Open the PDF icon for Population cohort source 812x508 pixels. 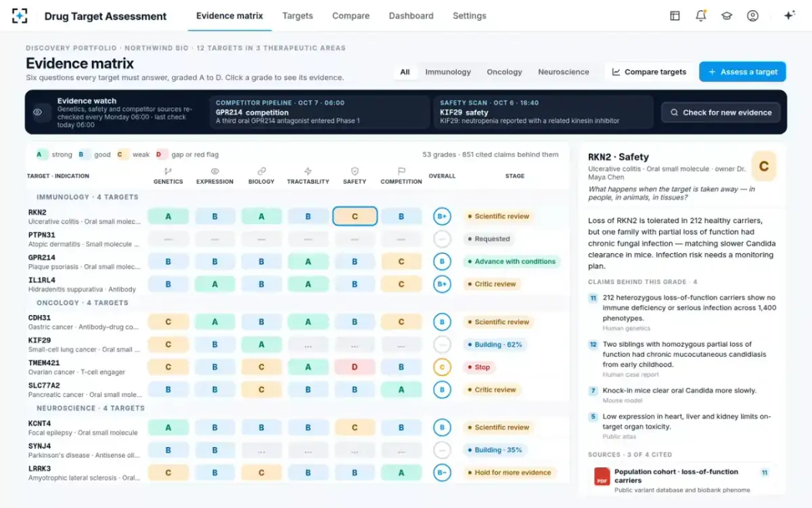coord(602,476)
